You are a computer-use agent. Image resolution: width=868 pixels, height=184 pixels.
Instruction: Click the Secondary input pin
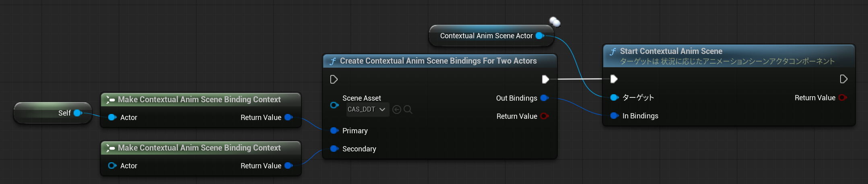[334, 149]
